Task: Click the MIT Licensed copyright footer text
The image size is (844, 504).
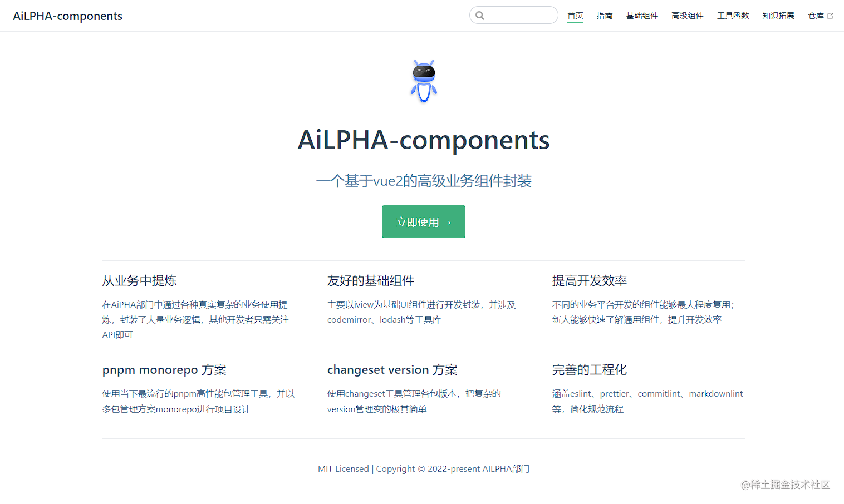Action: tap(424, 469)
